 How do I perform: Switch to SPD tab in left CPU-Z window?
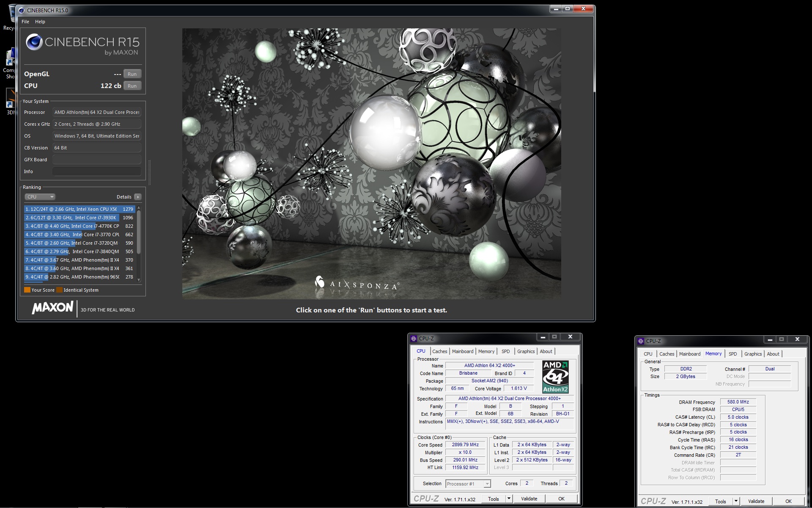click(x=505, y=351)
